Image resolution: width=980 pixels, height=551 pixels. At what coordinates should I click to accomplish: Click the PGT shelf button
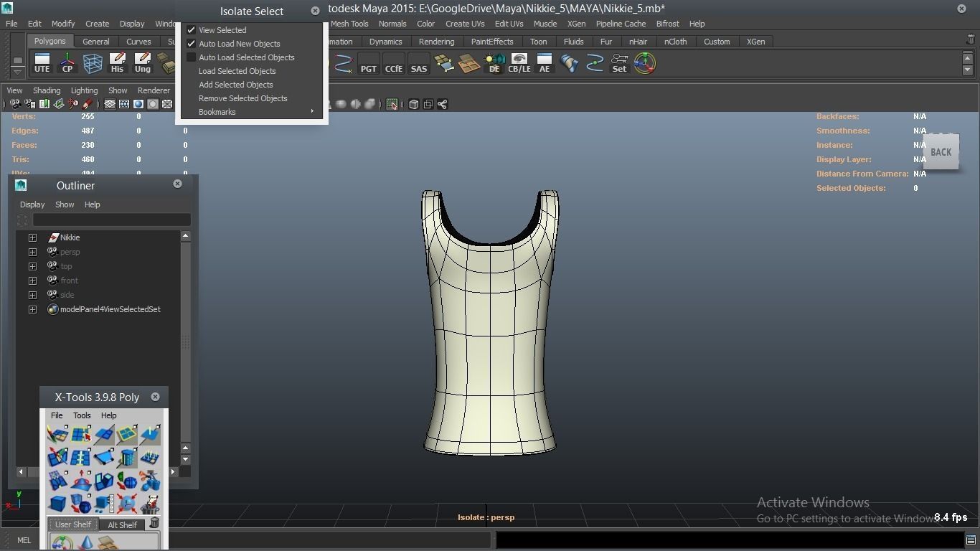click(x=368, y=63)
